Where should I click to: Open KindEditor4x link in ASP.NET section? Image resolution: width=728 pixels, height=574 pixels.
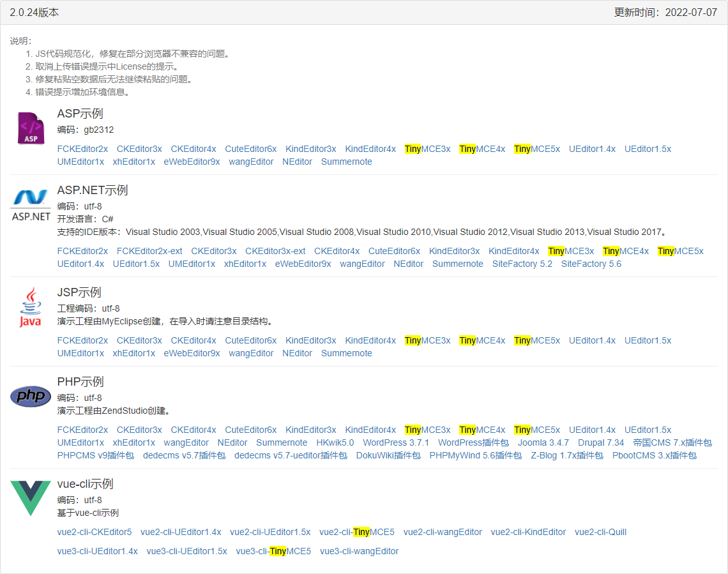[514, 251]
